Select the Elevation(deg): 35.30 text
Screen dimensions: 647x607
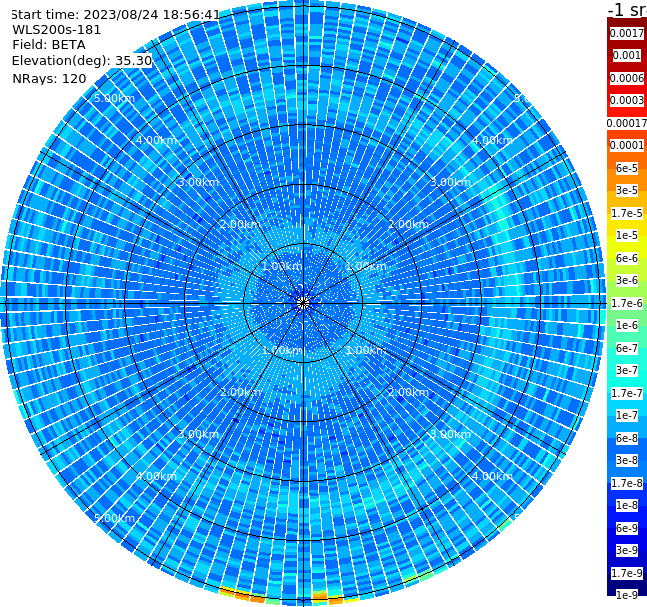coord(82,61)
